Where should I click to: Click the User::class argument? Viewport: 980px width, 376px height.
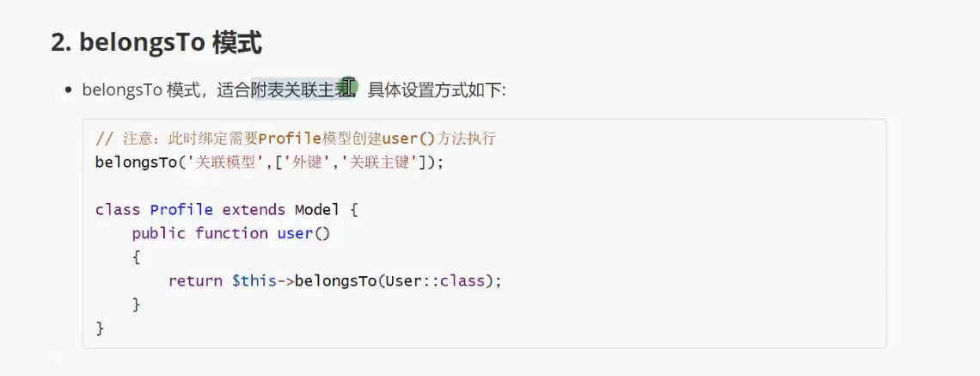click(435, 280)
